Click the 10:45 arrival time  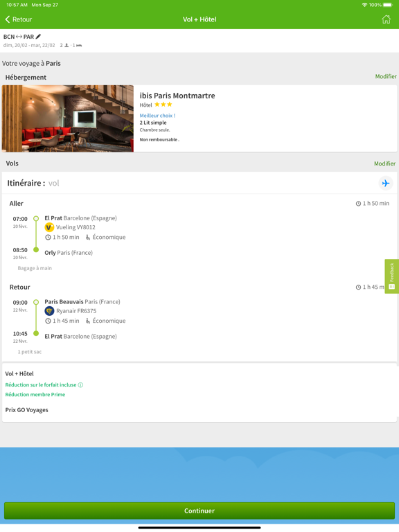coord(20,333)
